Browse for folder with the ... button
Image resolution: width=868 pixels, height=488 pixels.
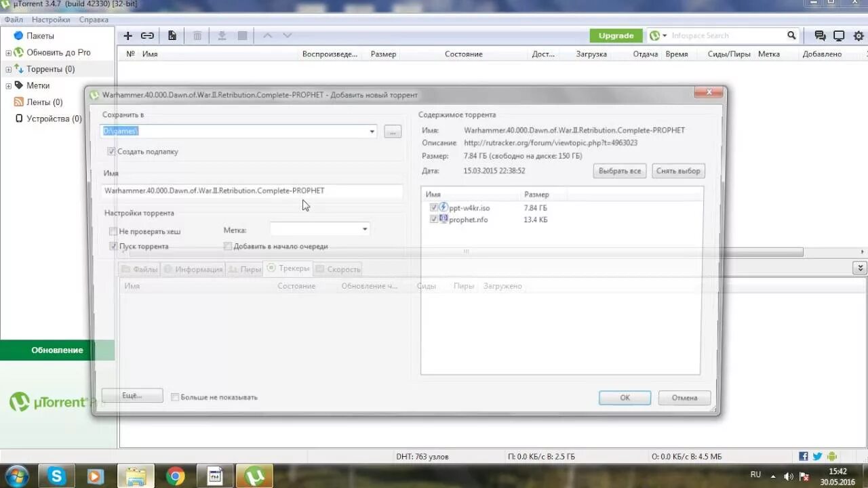[x=393, y=131]
